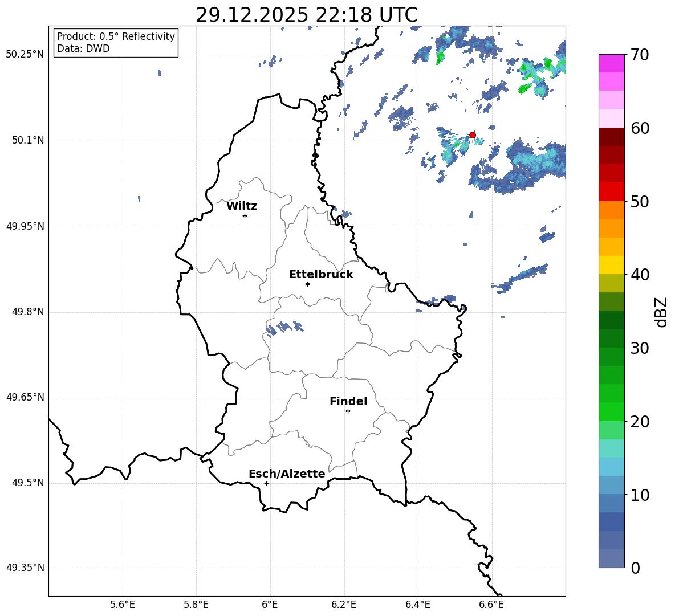
Task: Click the 6.6°E longitude label
Action: 491,605
